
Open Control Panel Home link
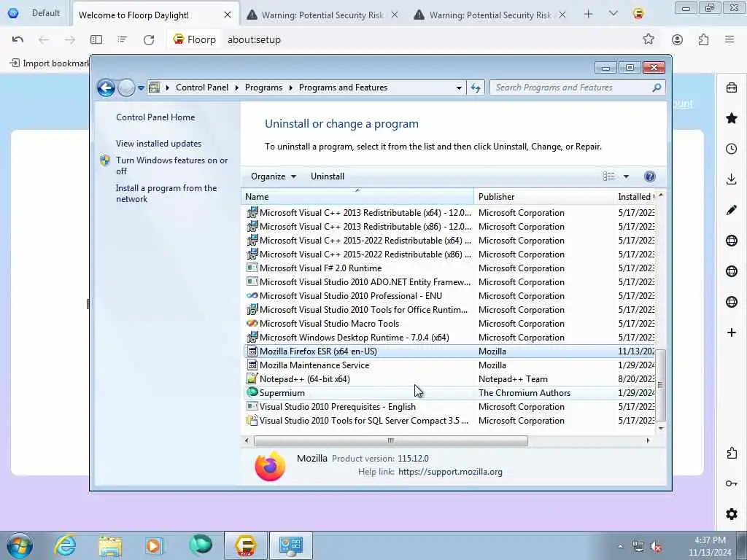pyautogui.click(x=155, y=117)
